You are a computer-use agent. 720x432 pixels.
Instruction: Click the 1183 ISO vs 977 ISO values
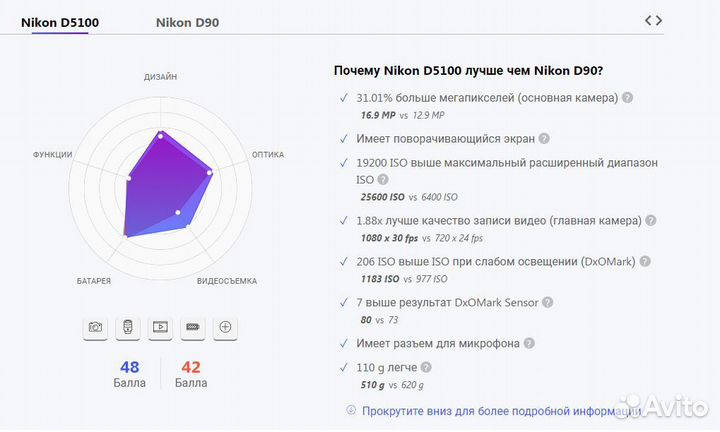(x=404, y=279)
